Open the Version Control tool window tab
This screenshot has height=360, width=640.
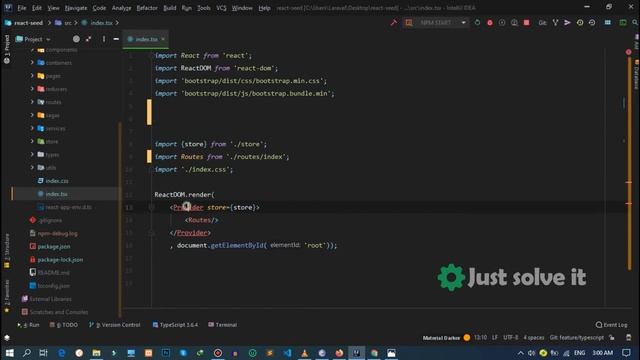[115, 325]
